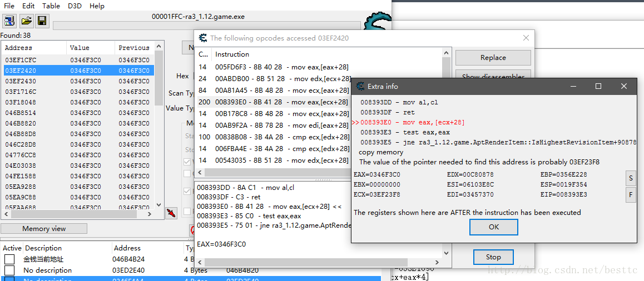This screenshot has width=644, height=281.
Task: Select found address 03EF2420 row
Action: coord(78,71)
